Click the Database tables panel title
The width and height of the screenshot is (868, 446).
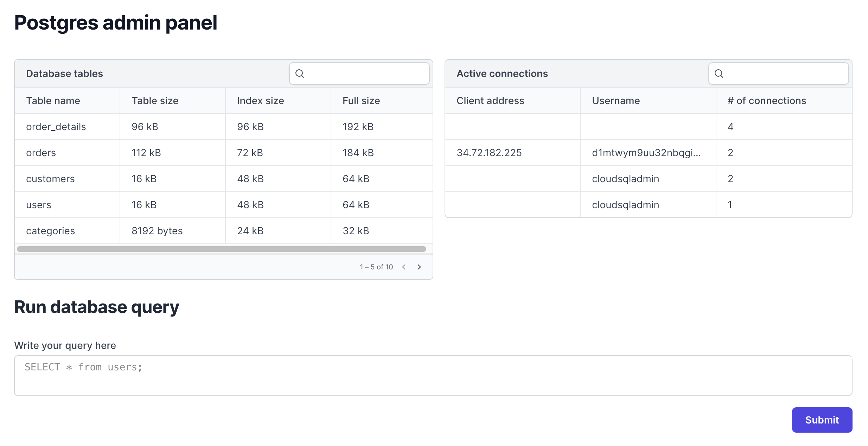point(64,74)
